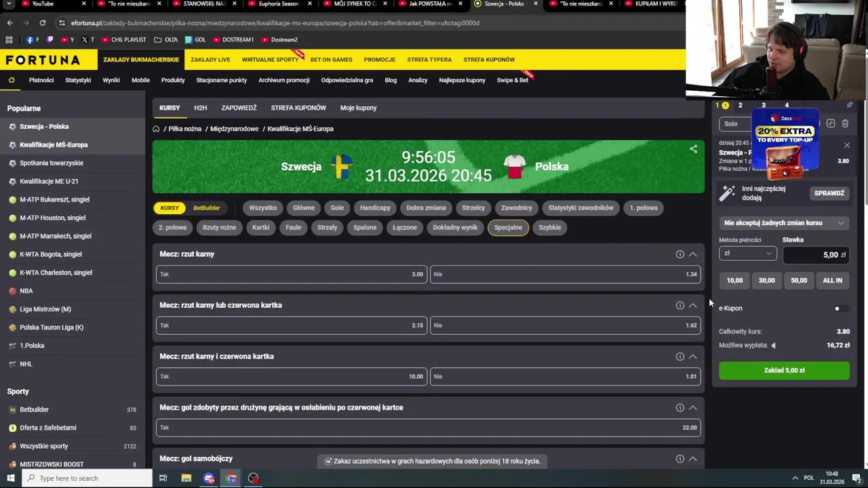Switch to bet slip tab 2
This screenshot has width=868, height=488.
[x=740, y=105]
